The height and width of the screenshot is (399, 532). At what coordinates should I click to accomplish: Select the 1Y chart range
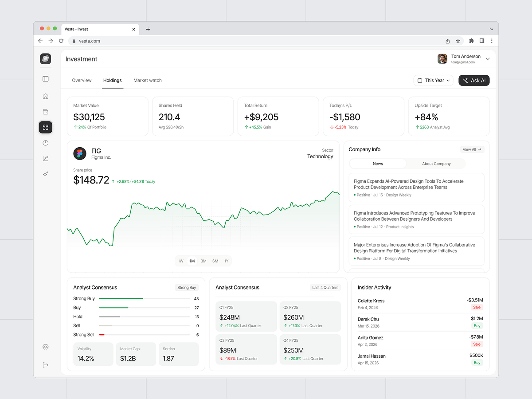(226, 261)
